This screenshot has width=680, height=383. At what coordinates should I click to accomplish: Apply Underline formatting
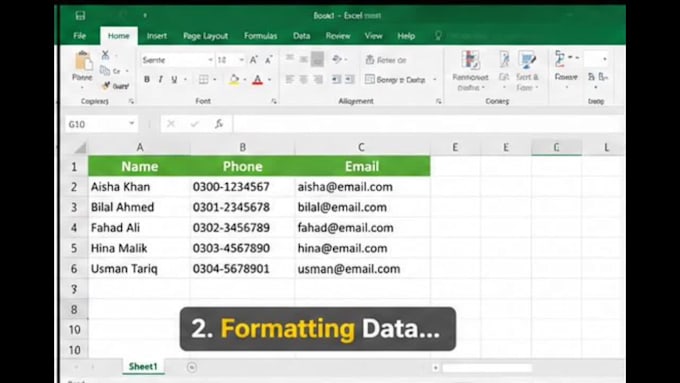pyautogui.click(x=174, y=79)
